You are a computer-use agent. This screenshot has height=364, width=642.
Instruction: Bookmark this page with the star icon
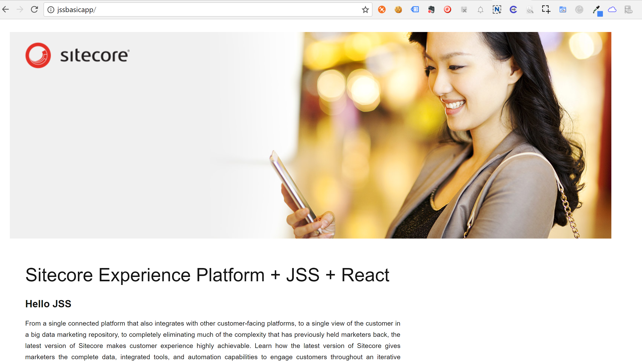point(365,10)
